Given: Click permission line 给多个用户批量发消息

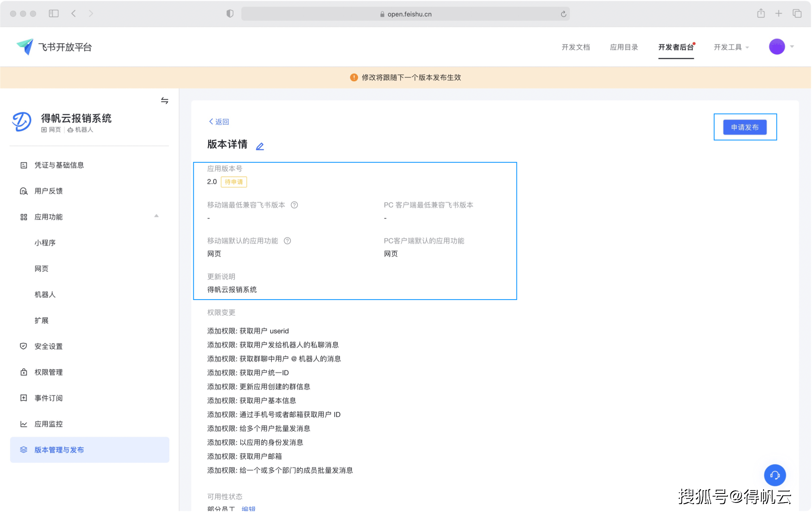Looking at the screenshot, I should 258,428.
